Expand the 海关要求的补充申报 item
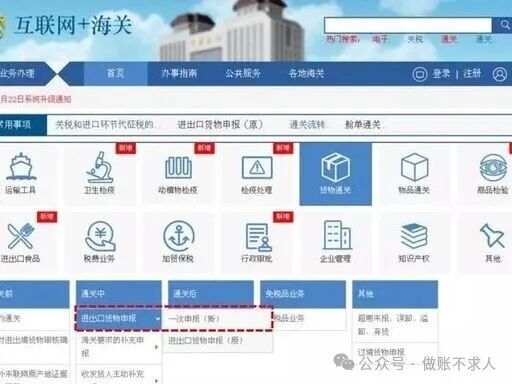Image resolution: width=512 pixels, height=384 pixels. [x=119, y=347]
